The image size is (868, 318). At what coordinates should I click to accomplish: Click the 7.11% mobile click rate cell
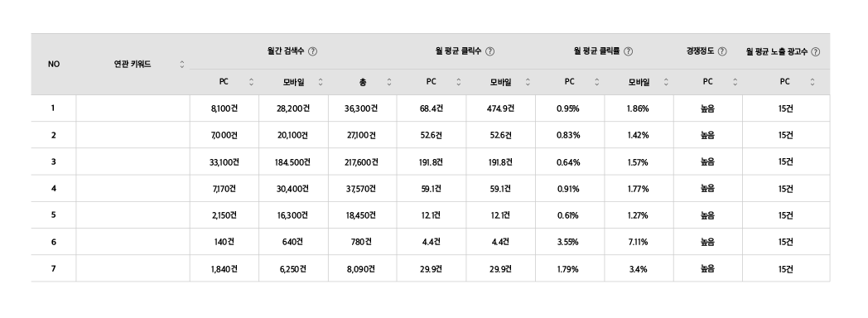click(x=639, y=242)
